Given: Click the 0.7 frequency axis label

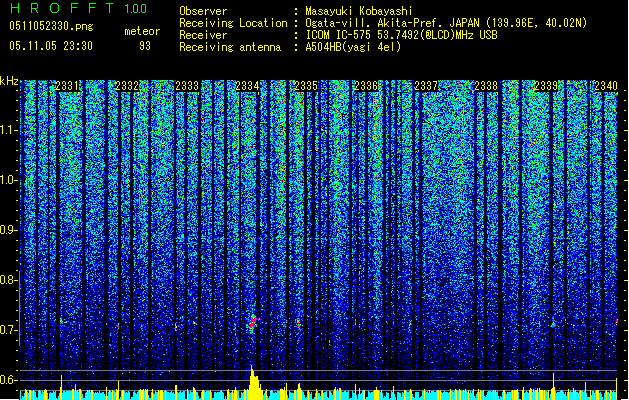Looking at the screenshot, I should point(7,330).
